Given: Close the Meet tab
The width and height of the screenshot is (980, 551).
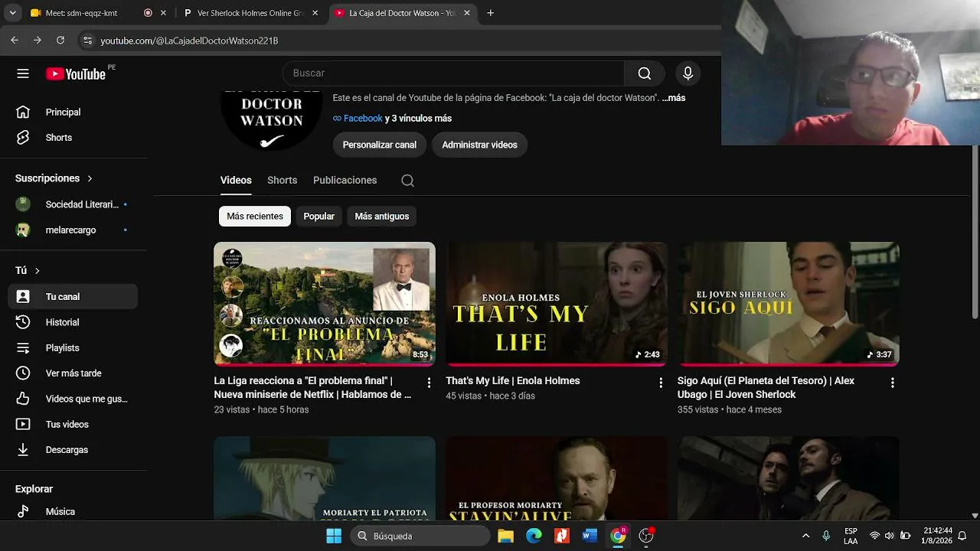Looking at the screenshot, I should point(163,13).
